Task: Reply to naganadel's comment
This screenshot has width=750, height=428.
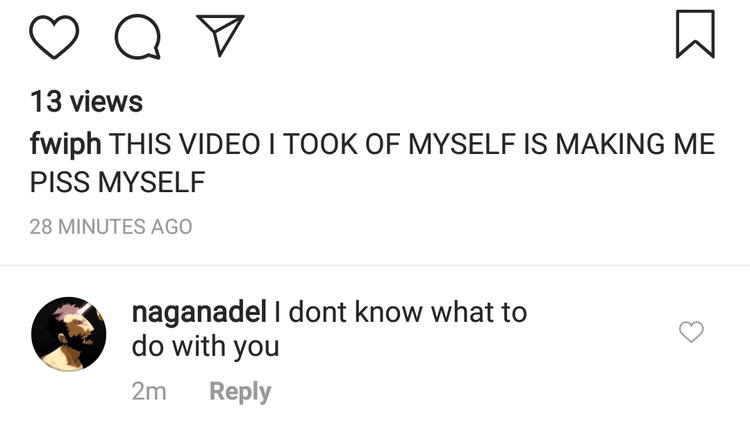Action: pos(239,391)
